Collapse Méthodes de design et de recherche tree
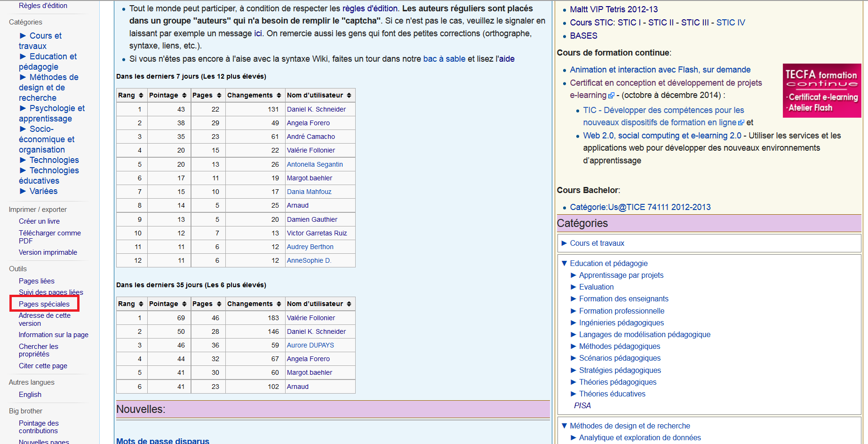This screenshot has height=444, width=868. point(564,426)
